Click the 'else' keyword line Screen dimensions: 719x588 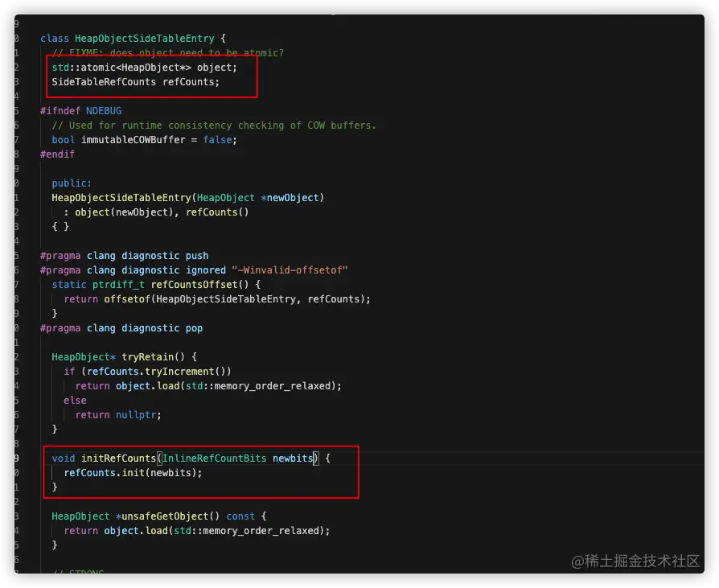(75, 401)
